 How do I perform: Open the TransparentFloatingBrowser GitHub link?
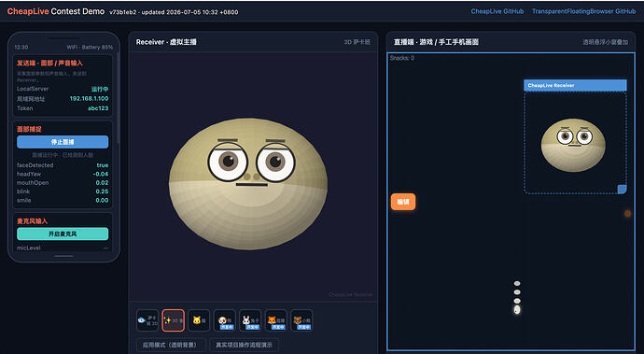point(583,11)
